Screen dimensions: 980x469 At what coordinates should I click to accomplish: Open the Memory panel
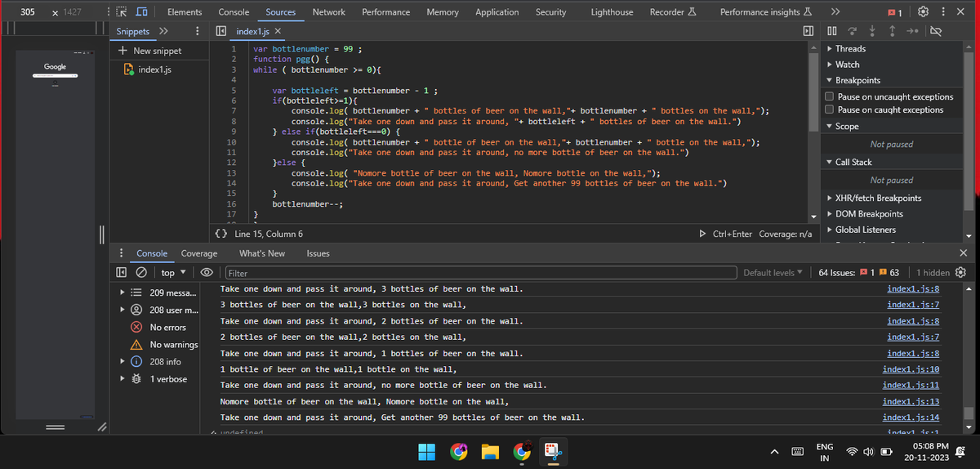(x=443, y=12)
